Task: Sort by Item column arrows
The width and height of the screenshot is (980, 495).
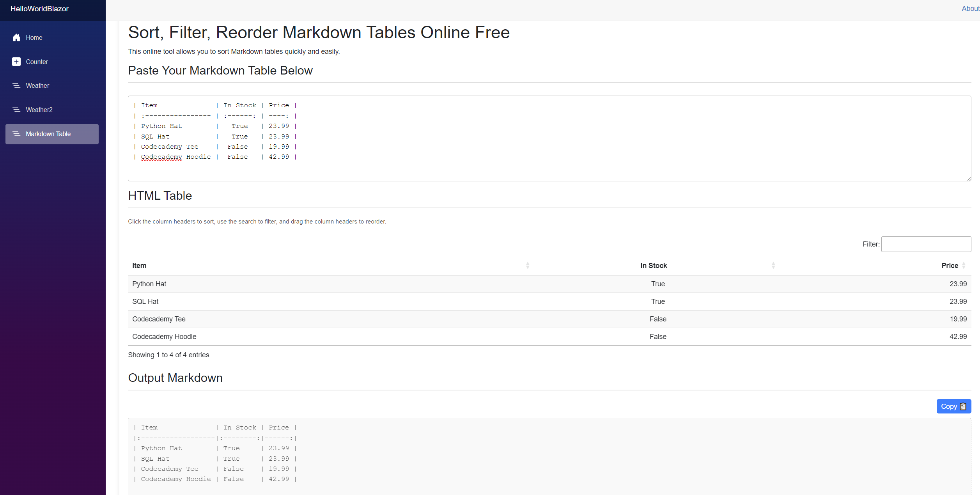Action: [527, 266]
